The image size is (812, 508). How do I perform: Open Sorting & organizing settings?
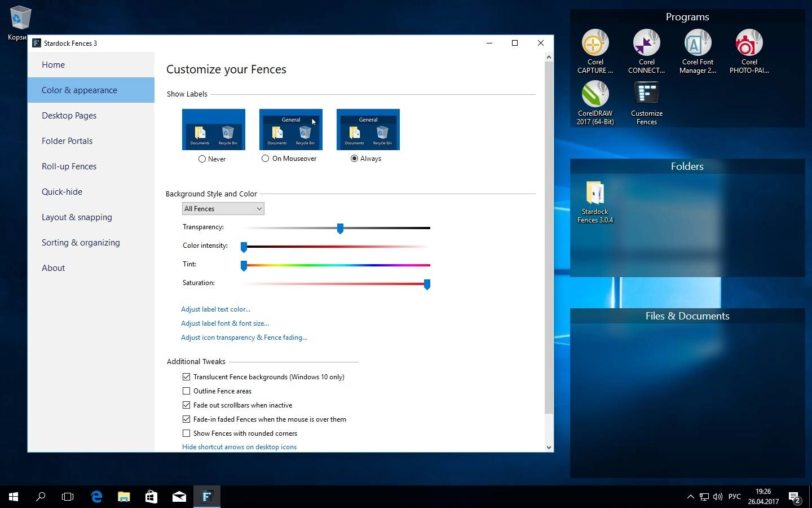(x=91, y=243)
